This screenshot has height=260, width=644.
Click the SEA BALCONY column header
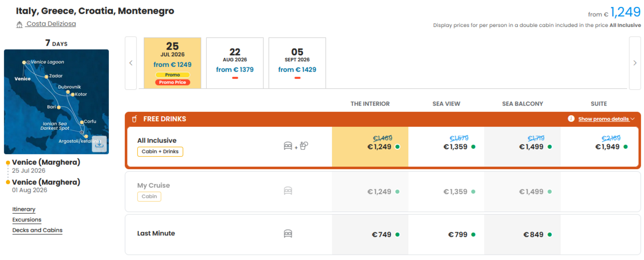(522, 104)
